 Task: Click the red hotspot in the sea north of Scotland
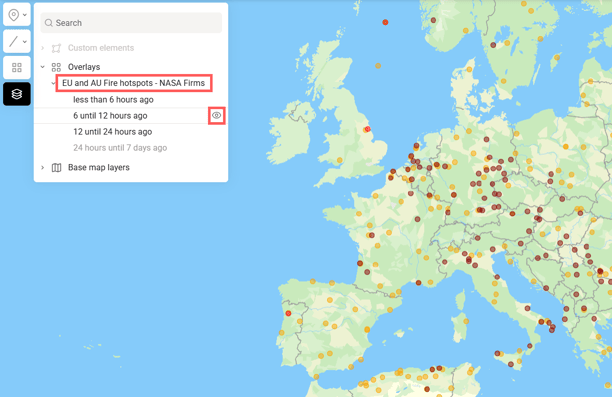point(385,22)
